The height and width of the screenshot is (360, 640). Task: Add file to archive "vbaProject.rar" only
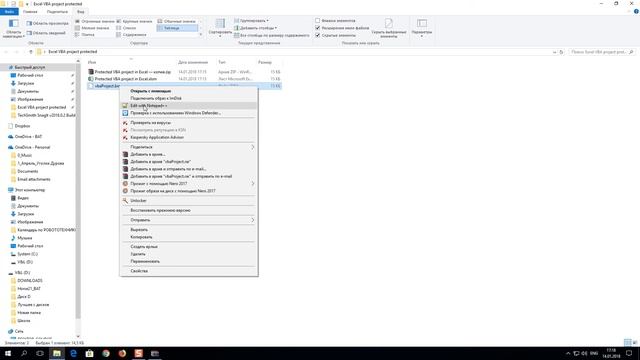click(x=189, y=162)
